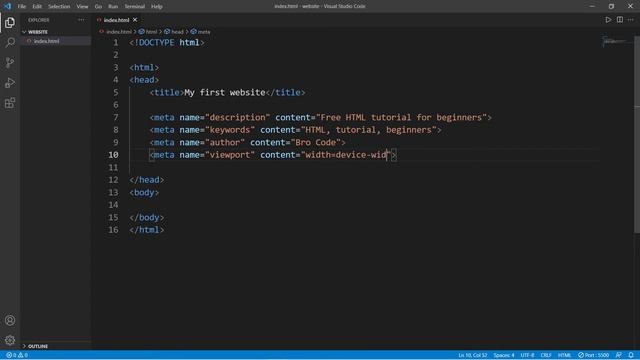Click the 'Bro Code' content value
The width and height of the screenshot is (640, 360).
pos(316,142)
